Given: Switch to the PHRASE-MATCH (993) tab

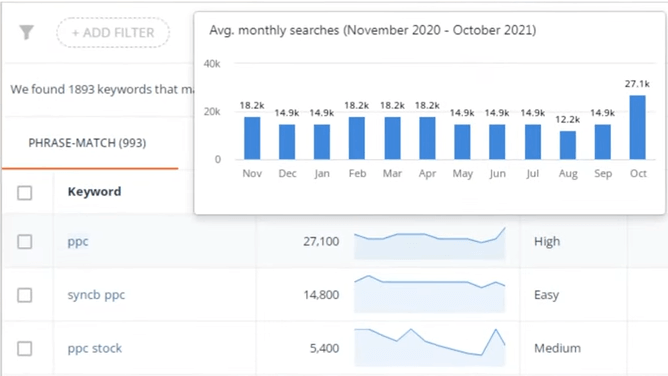Looking at the screenshot, I should point(87,143).
